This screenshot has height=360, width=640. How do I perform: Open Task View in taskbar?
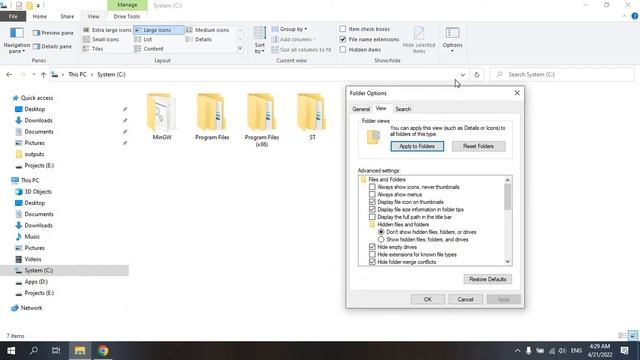56,351
